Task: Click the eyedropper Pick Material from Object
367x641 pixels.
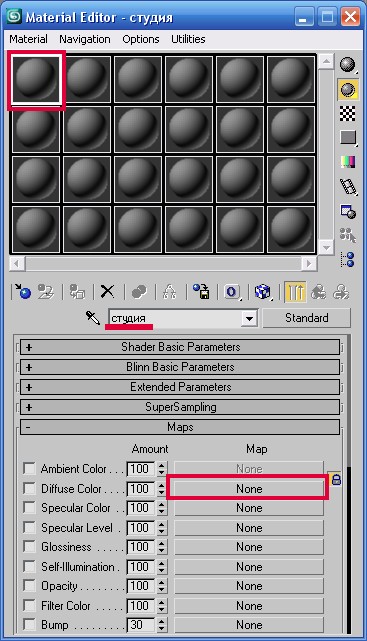Action: coord(93,318)
